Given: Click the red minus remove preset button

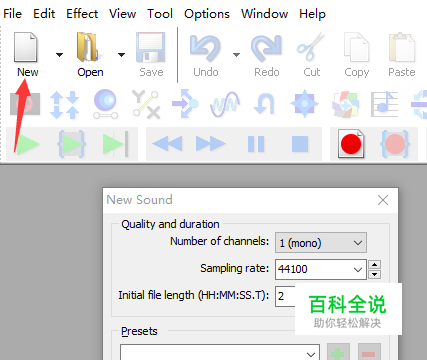Looking at the screenshot, I should pos(369,352).
